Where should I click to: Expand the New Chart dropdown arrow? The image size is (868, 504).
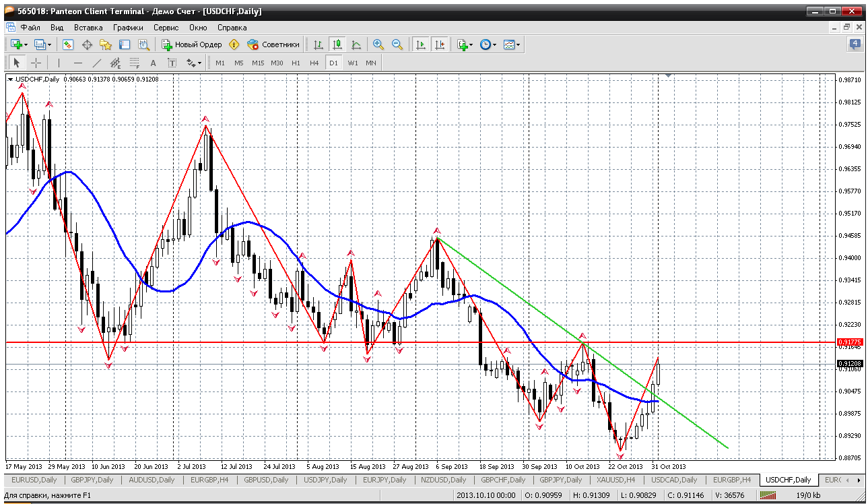(26, 44)
